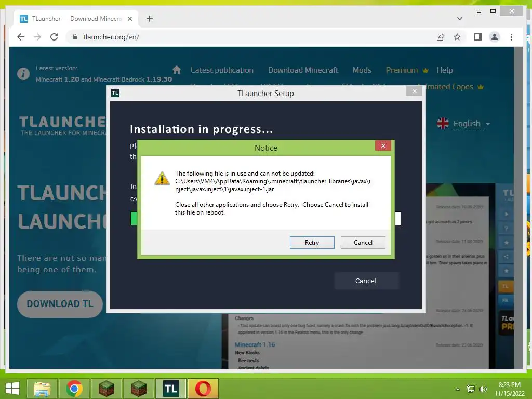The height and width of the screenshot is (399, 532).
Task: Open Help menu item
Action: pyautogui.click(x=445, y=70)
